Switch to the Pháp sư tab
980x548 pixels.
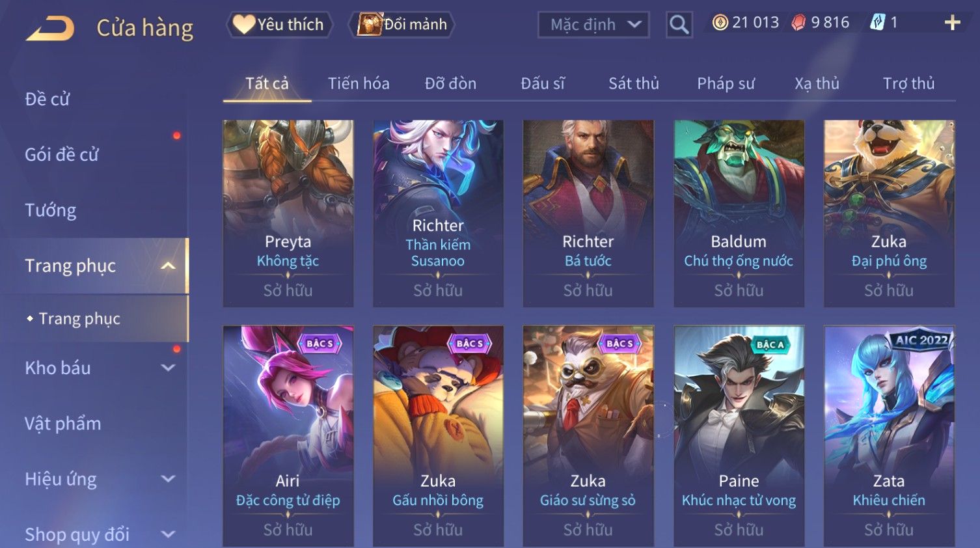click(x=726, y=83)
